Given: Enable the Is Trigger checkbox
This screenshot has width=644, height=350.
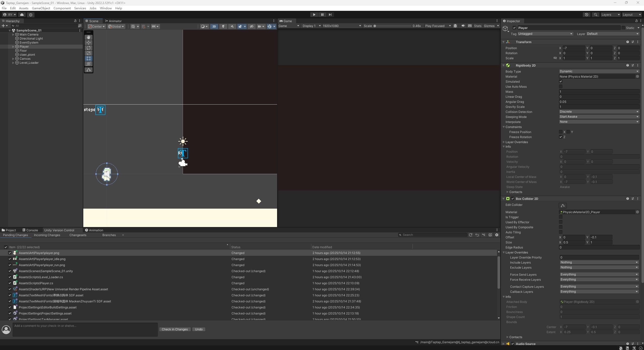Looking at the screenshot, I should (x=560, y=217).
